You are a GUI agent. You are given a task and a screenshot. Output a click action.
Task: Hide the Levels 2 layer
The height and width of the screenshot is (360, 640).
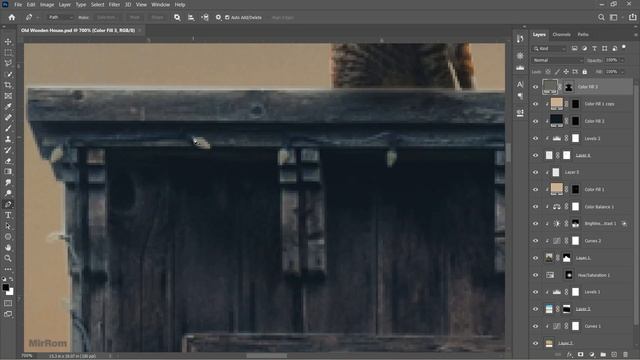click(x=535, y=138)
